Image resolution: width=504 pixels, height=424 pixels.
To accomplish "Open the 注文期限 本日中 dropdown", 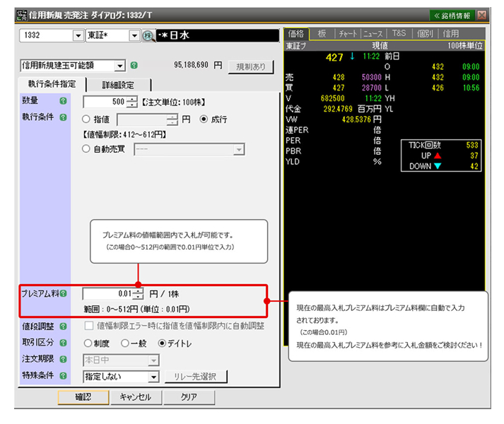I will point(153,360).
